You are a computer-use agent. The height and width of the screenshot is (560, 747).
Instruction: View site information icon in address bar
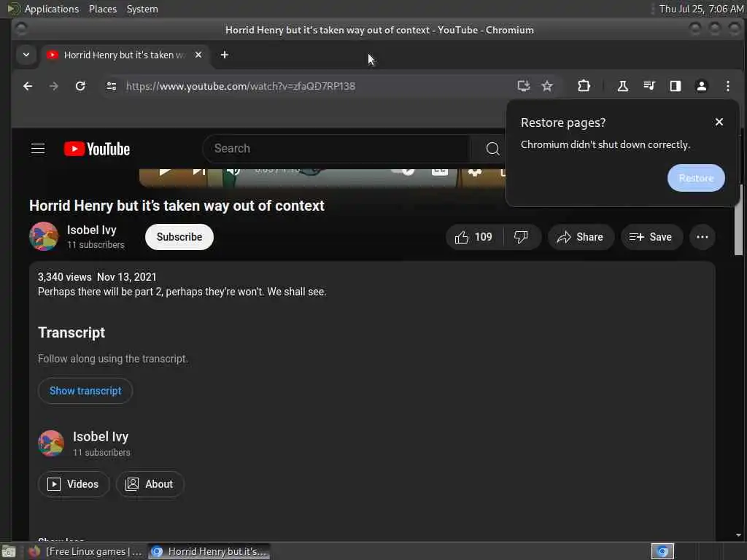click(112, 86)
